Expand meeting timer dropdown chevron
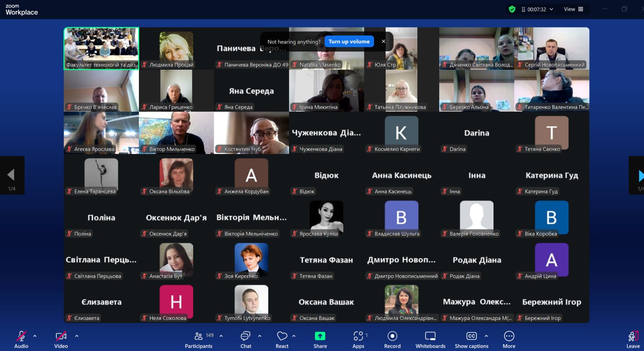This screenshot has width=644, height=351. pyautogui.click(x=551, y=9)
